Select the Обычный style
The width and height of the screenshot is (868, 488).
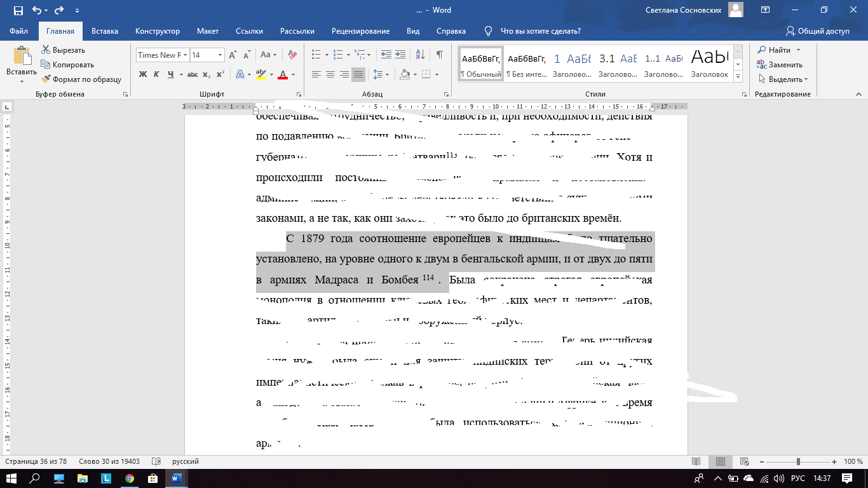(x=481, y=64)
